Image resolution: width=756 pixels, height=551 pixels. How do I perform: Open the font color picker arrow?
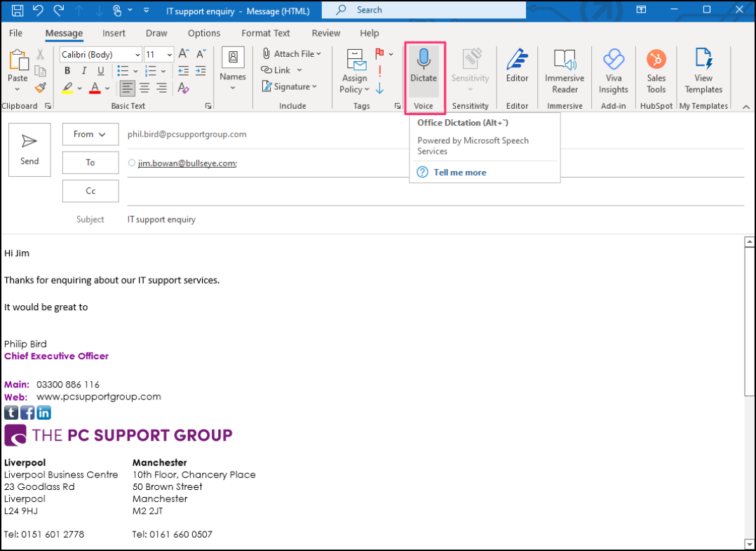(107, 88)
